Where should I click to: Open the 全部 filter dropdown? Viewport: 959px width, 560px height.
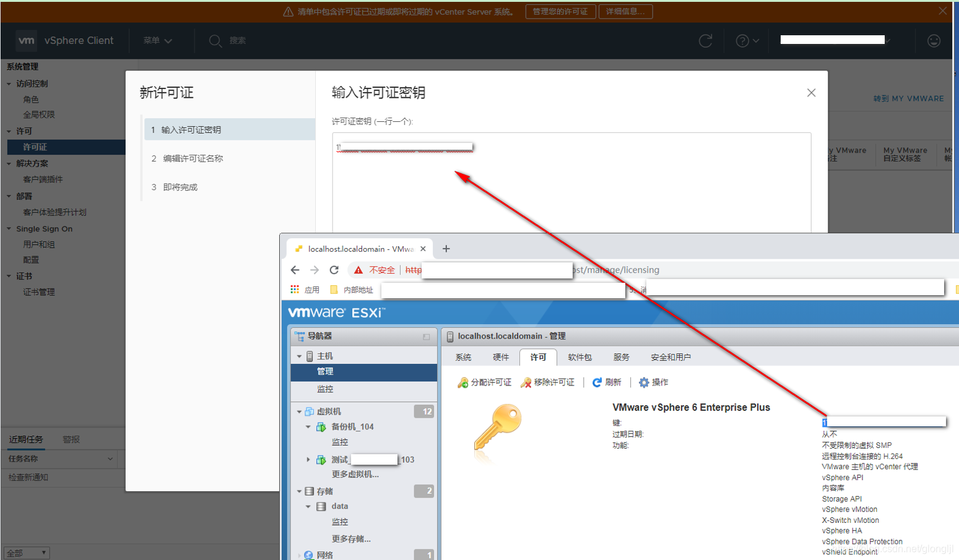click(26, 553)
